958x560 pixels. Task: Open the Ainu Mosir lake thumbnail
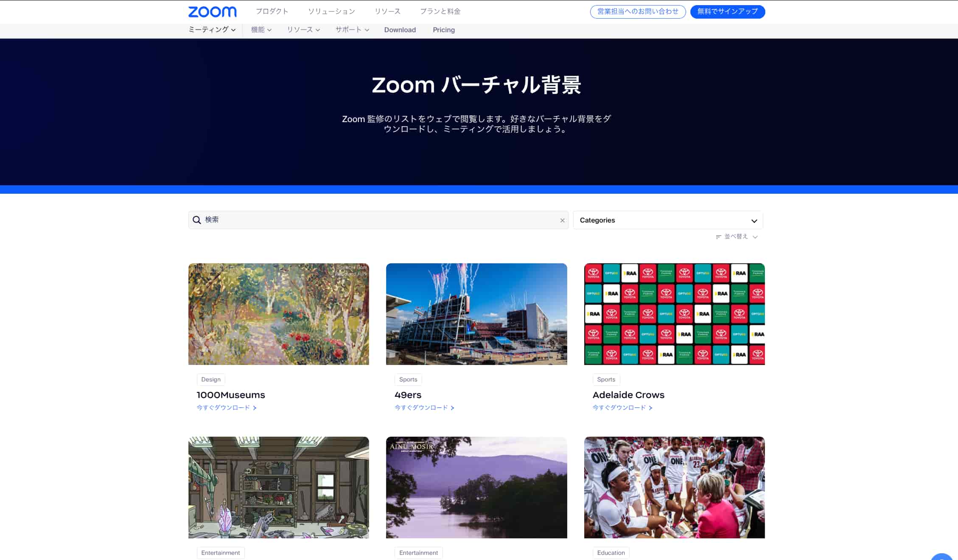pos(476,488)
